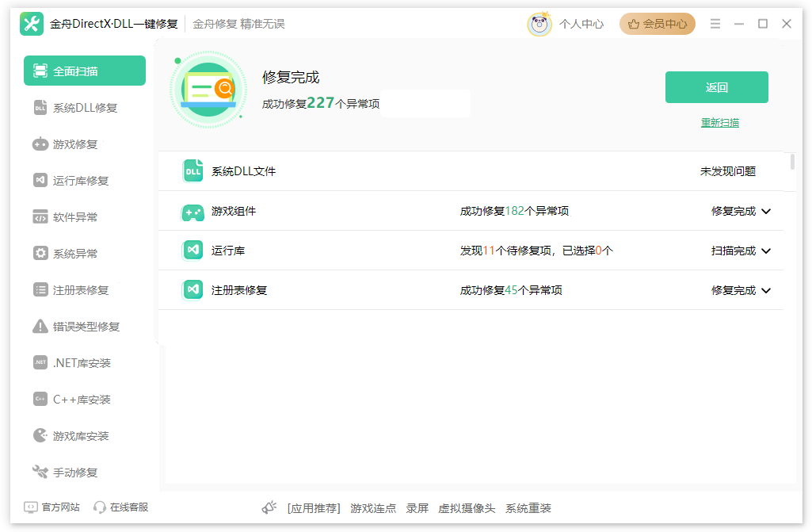Open the 会员中心 membership button
The height and width of the screenshot is (532, 812).
[658, 24]
